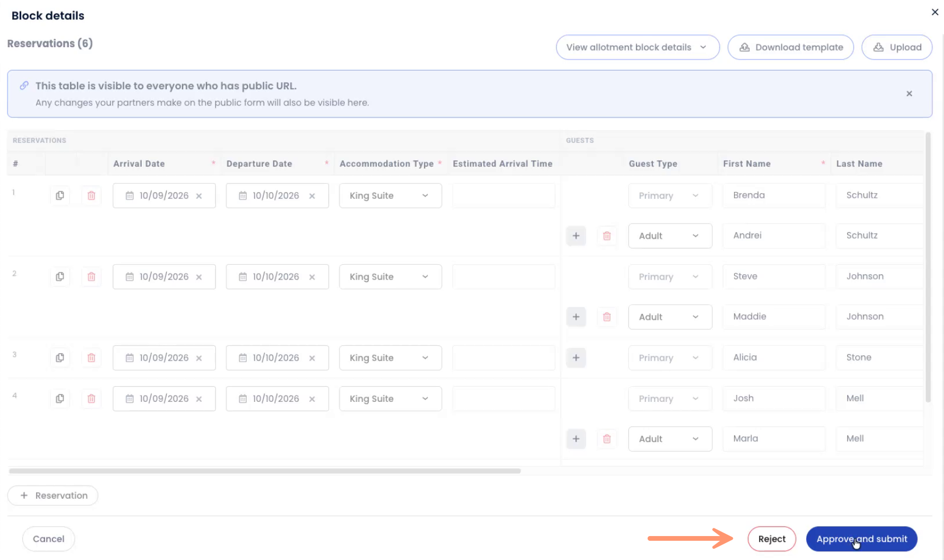
Task: Delete guest Marla Mell from reservation
Action: click(x=607, y=439)
